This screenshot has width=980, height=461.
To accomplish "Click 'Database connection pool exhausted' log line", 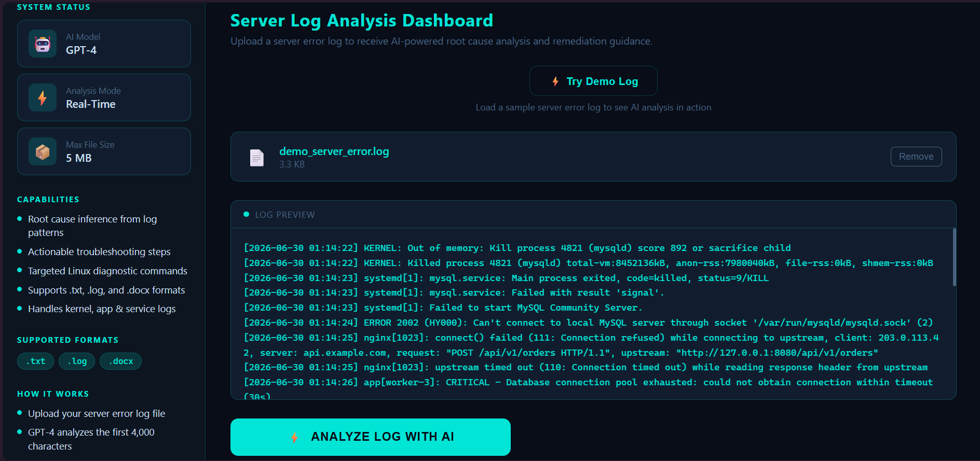I will (x=588, y=389).
